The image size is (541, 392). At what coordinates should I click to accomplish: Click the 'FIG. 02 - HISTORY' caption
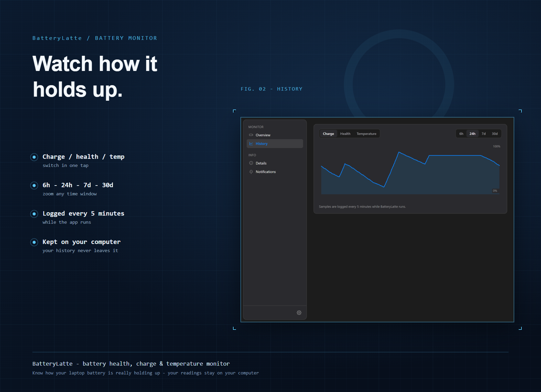[x=272, y=89]
